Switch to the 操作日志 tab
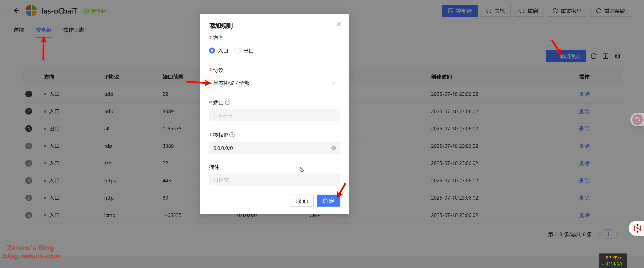 tap(73, 30)
